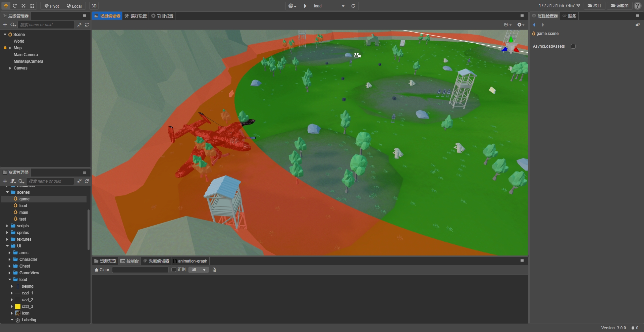
Task: Select the rect transform tool
Action: pyautogui.click(x=32, y=6)
